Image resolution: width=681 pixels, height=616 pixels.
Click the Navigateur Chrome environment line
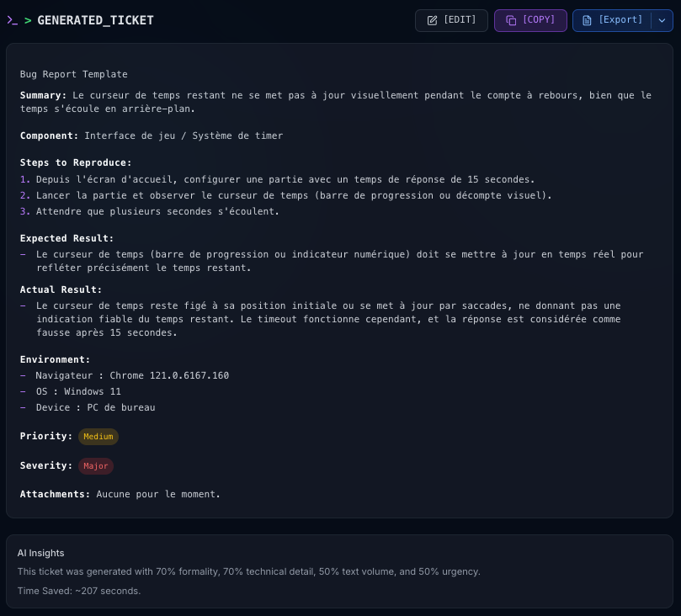[x=132, y=375]
